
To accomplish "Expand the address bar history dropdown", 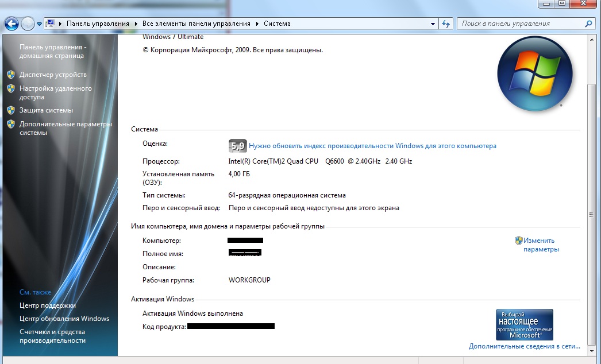I will click(x=433, y=24).
